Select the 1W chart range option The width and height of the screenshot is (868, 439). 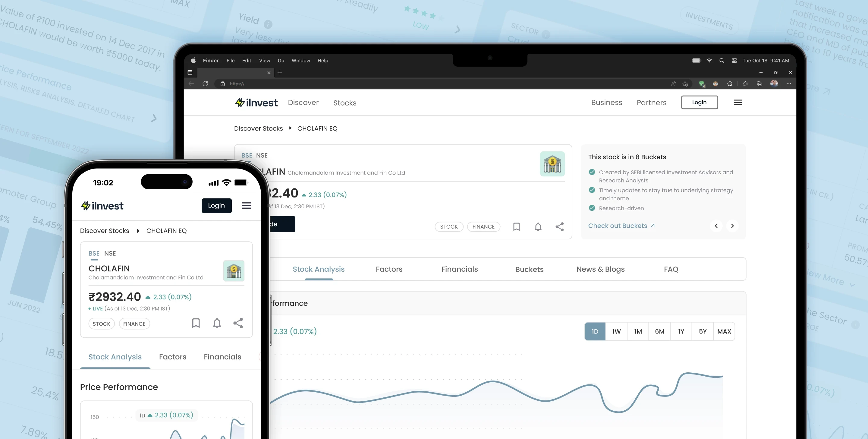[x=616, y=331]
